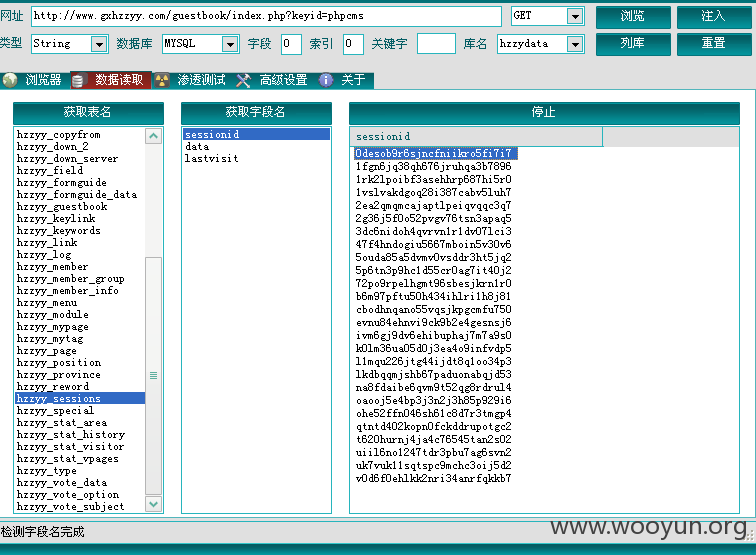Click the info icon of the 关于 tab
This screenshot has width=756, height=555.
point(326,80)
